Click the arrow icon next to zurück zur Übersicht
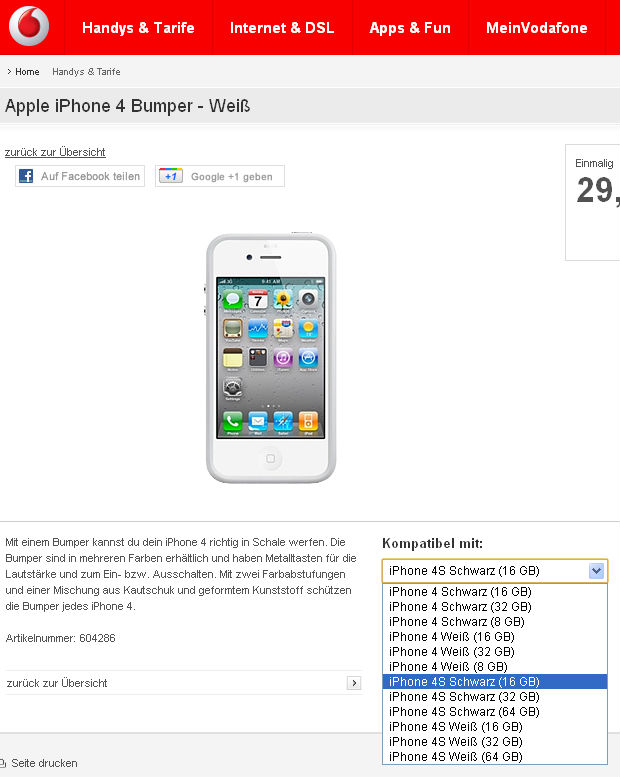The height and width of the screenshot is (777, 620). point(354,683)
